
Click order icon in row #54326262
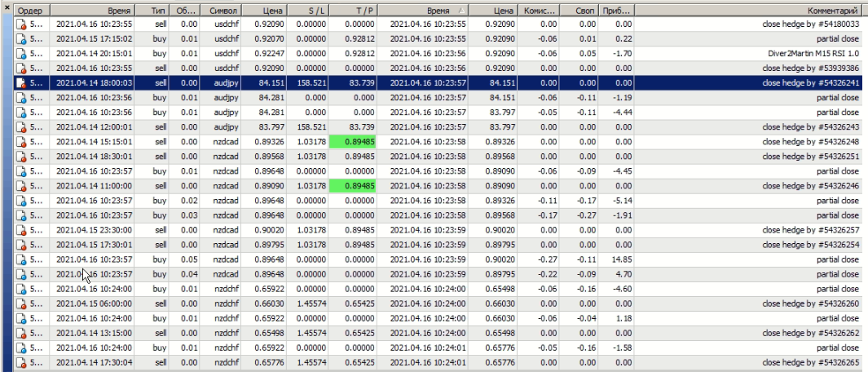pos(21,333)
